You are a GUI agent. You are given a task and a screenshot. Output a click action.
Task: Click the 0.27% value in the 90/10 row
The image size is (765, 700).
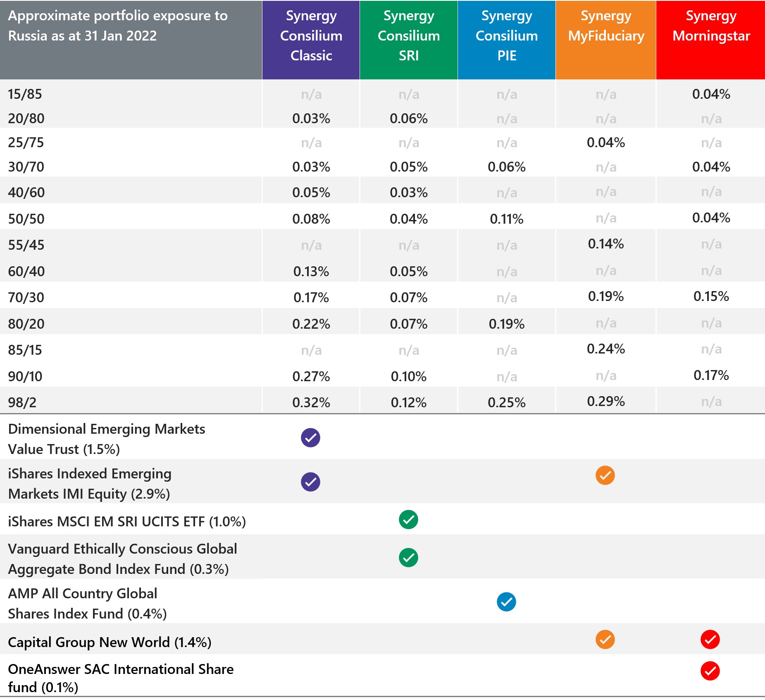tap(311, 377)
